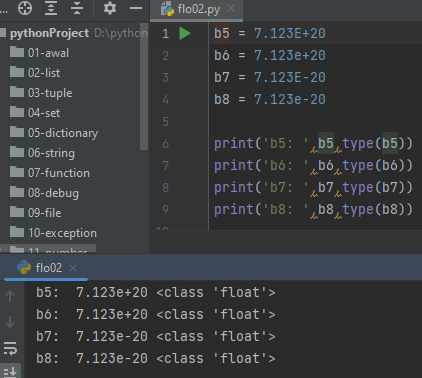Expand all project tree items
Image resolution: width=422 pixels, height=378 pixels.
click(x=51, y=8)
